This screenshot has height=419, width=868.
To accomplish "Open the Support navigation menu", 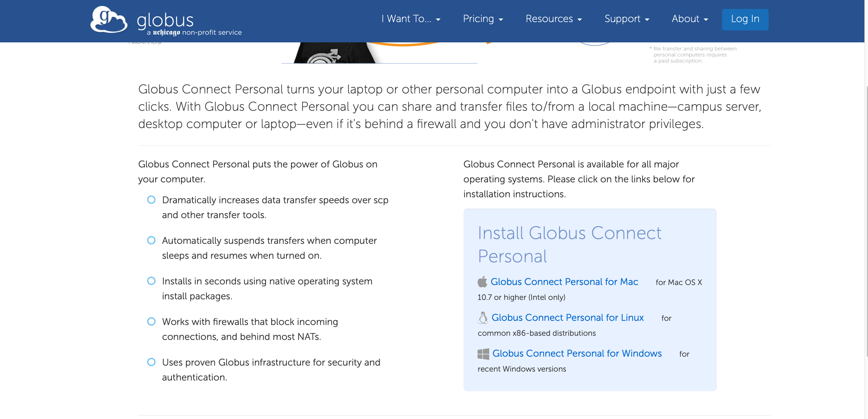I will pyautogui.click(x=627, y=19).
